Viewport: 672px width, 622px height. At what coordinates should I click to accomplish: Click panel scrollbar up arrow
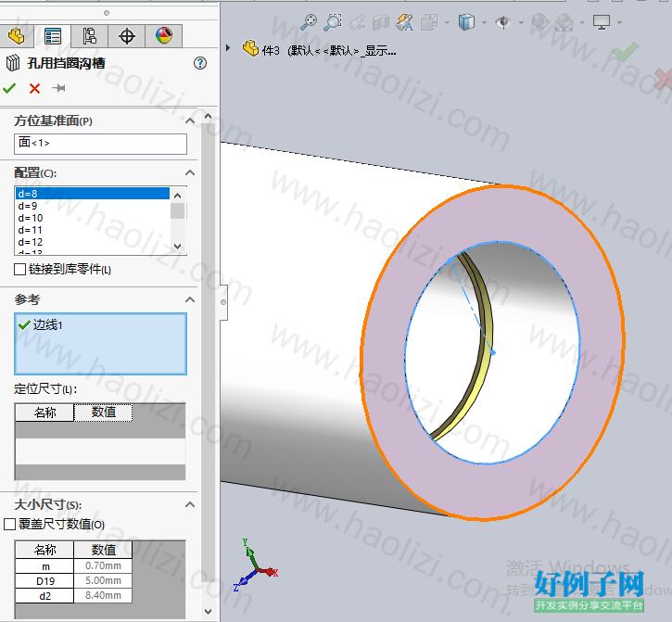(208, 116)
